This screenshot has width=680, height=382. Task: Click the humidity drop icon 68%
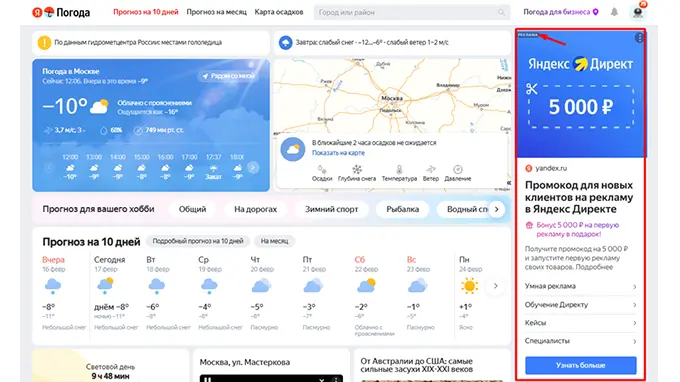tap(104, 130)
